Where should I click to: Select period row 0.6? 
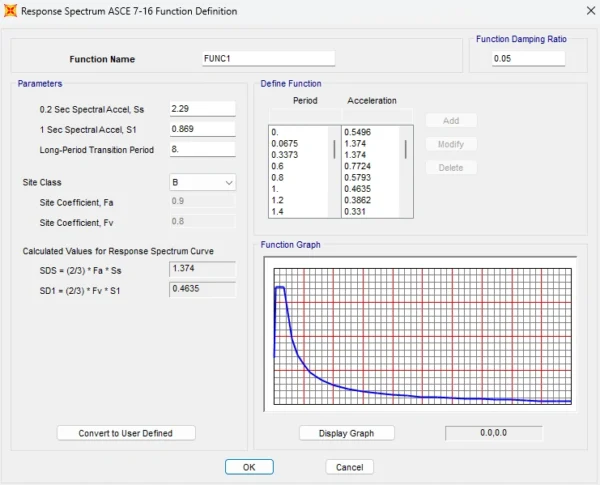tap(277, 166)
